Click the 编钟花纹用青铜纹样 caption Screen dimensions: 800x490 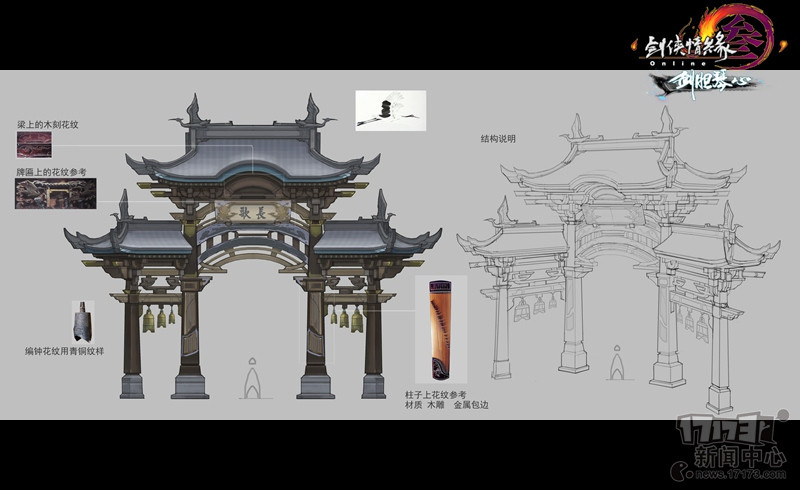click(64, 351)
